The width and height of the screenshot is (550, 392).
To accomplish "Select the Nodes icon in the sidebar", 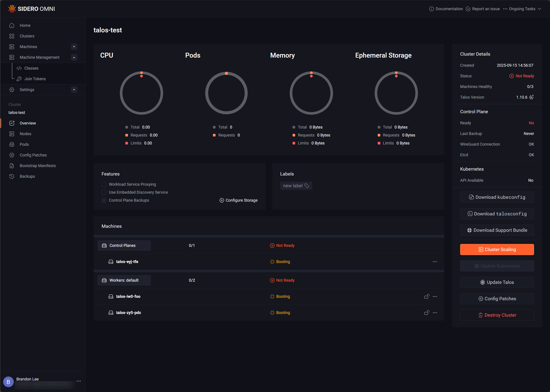I will tap(12, 134).
